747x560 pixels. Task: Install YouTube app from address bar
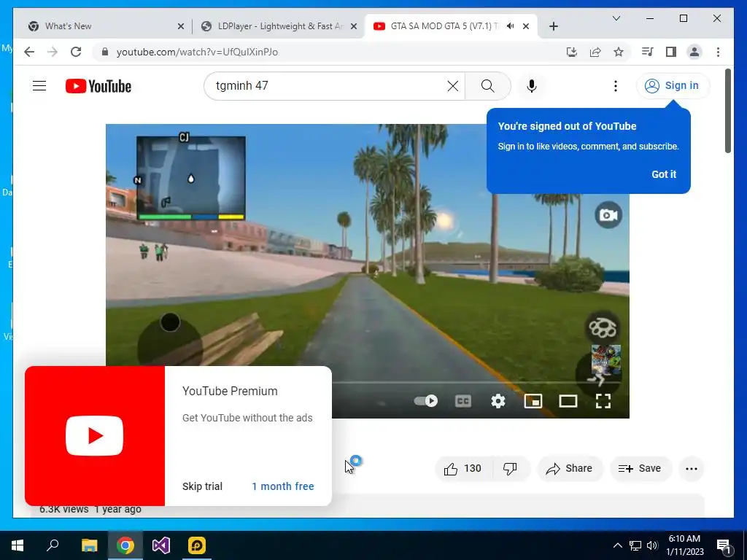572,52
